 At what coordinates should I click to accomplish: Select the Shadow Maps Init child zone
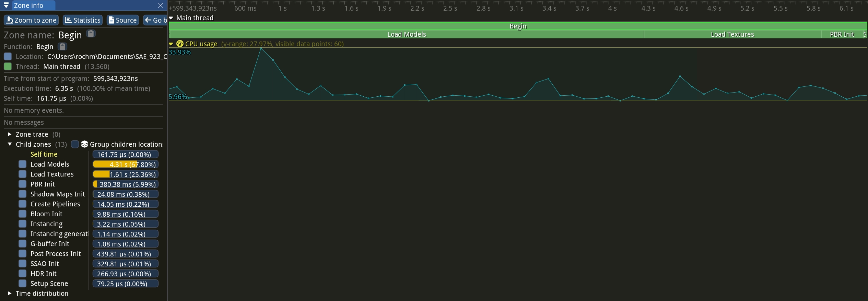[57, 194]
